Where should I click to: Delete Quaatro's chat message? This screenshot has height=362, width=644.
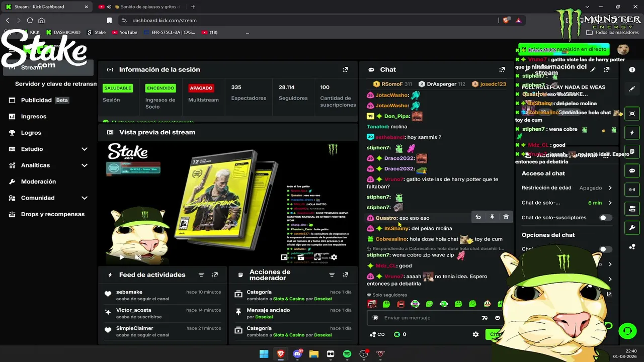(x=506, y=217)
